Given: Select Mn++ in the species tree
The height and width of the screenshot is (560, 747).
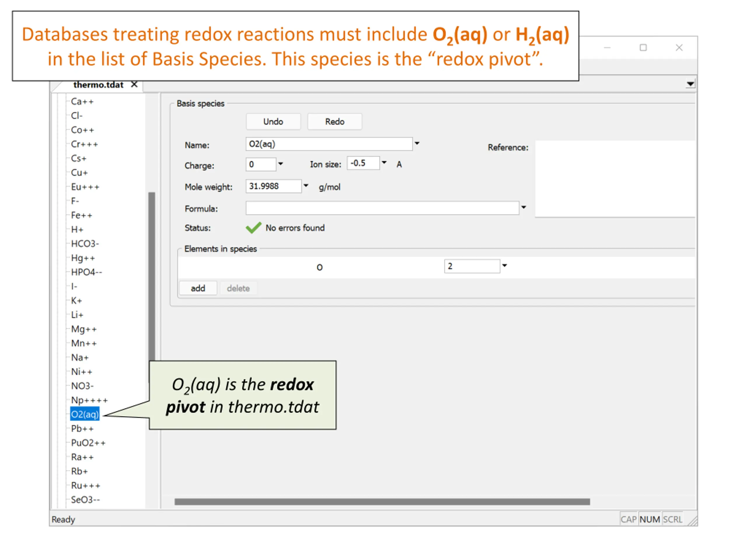Looking at the screenshot, I should click(84, 343).
